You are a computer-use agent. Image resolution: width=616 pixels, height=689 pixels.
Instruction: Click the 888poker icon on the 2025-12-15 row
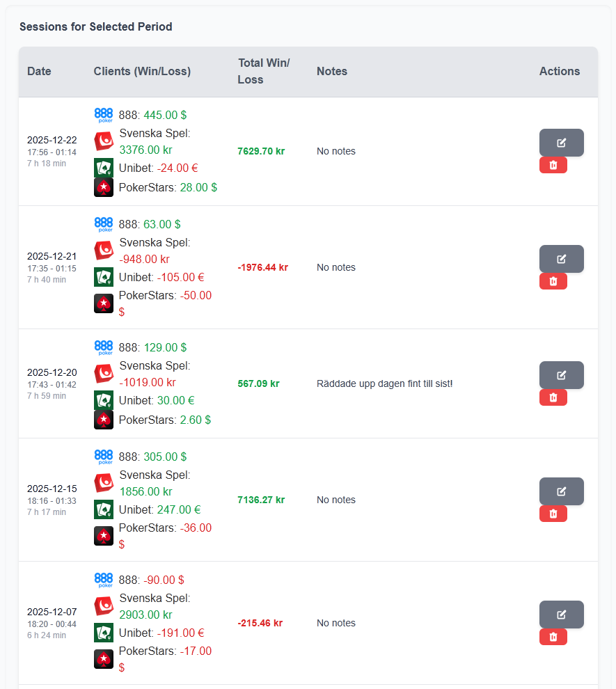[x=104, y=457]
